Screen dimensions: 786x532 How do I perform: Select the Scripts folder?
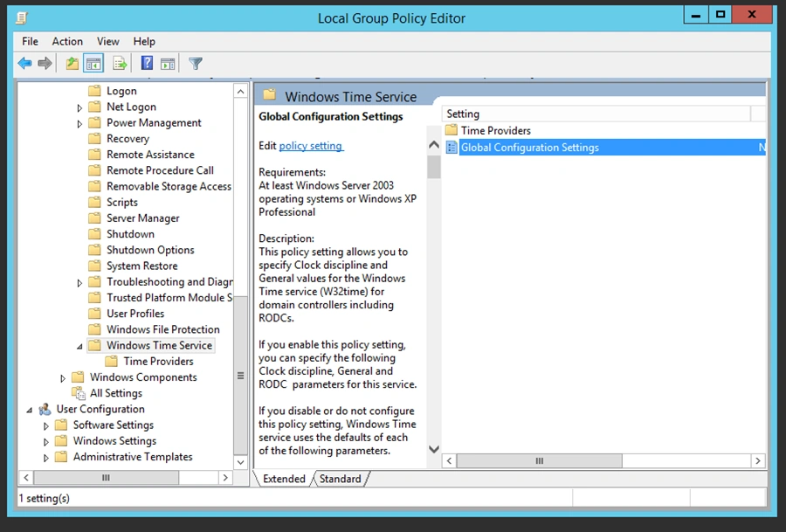click(x=121, y=202)
